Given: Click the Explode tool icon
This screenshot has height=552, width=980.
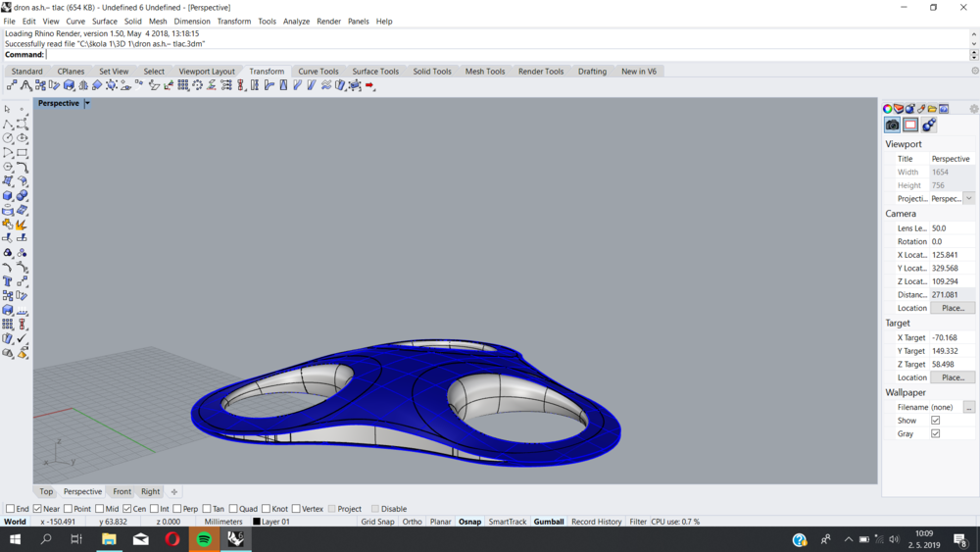Looking at the screenshot, I should point(22,225).
